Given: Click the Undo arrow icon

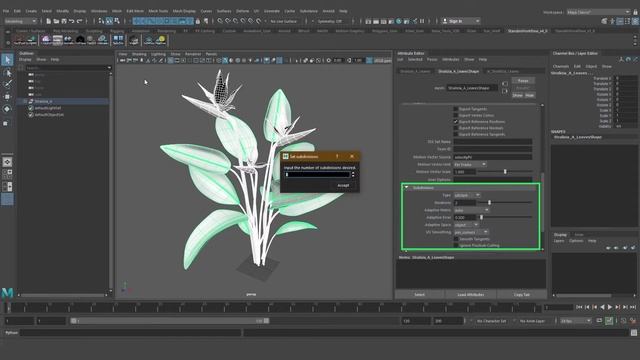Looking at the screenshot, I should [72, 21].
